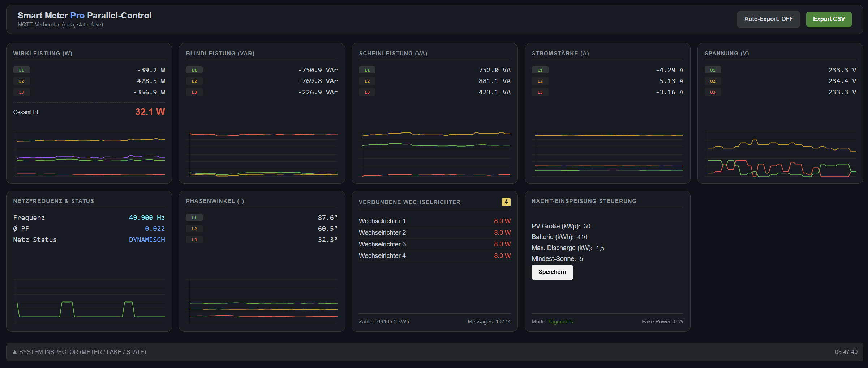This screenshot has width=868, height=368.
Task: Click the L1 phase angle 87.6°
Action: (x=327, y=218)
